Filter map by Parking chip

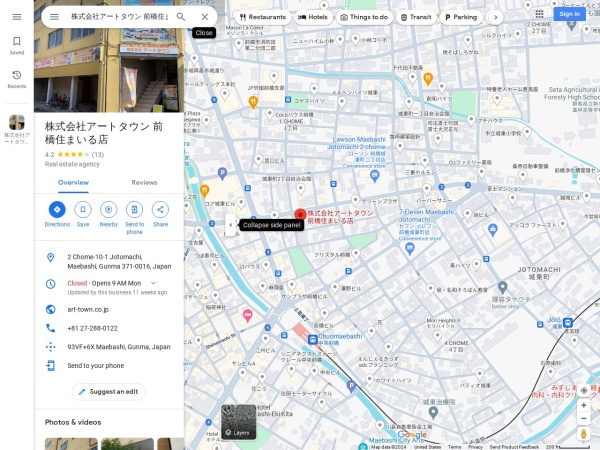pyautogui.click(x=461, y=17)
